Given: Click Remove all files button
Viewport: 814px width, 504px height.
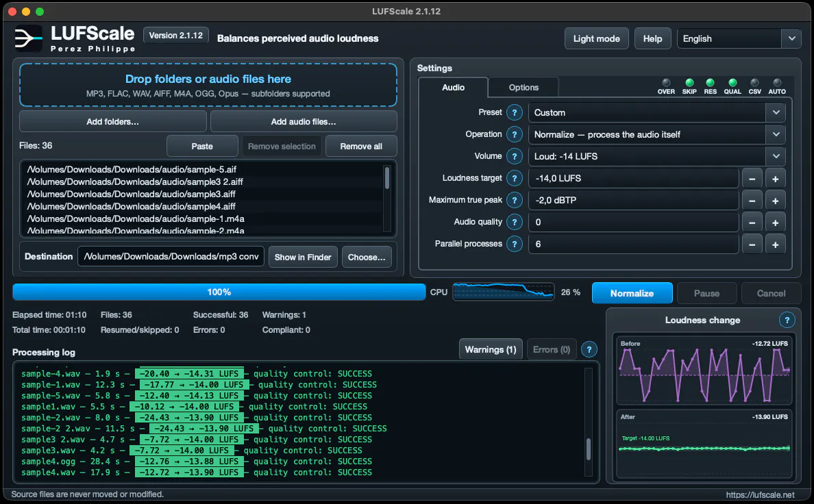Looking at the screenshot, I should (361, 147).
